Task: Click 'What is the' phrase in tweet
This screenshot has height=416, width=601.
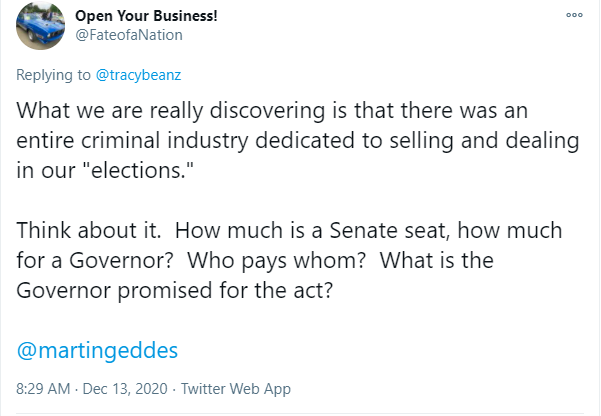Action: [x=437, y=260]
